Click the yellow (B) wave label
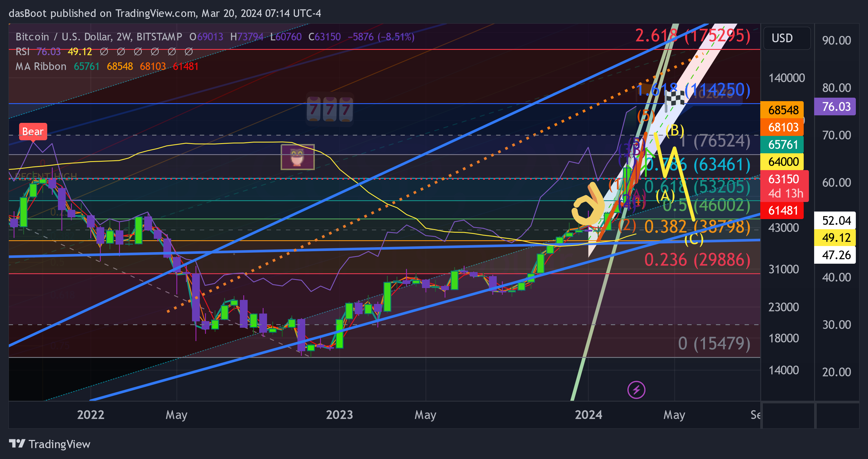This screenshot has width=868, height=459. pos(675,130)
